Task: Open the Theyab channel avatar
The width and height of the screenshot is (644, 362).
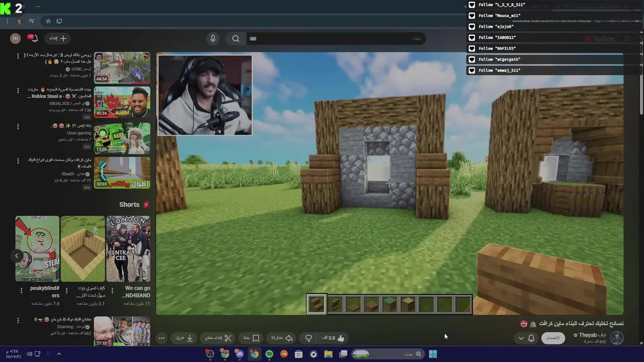Action: [x=617, y=338]
